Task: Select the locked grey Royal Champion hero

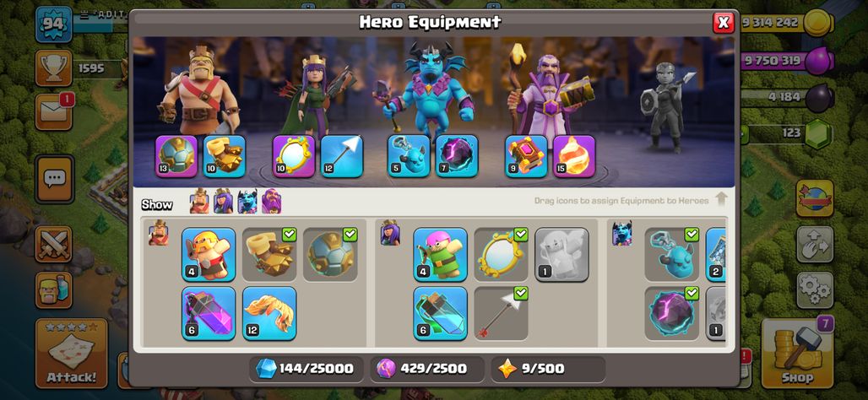Action: point(664,106)
